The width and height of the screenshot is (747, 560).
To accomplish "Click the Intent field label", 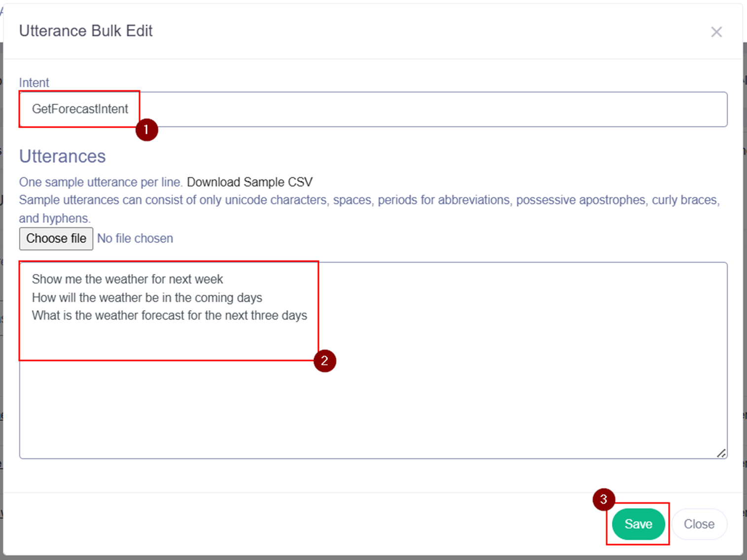I will pyautogui.click(x=34, y=82).
